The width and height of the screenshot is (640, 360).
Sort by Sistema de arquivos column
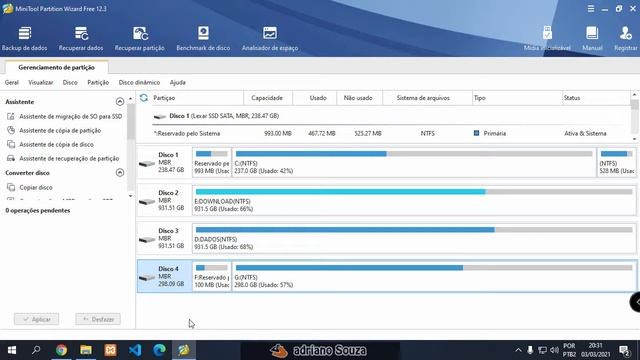(427, 98)
